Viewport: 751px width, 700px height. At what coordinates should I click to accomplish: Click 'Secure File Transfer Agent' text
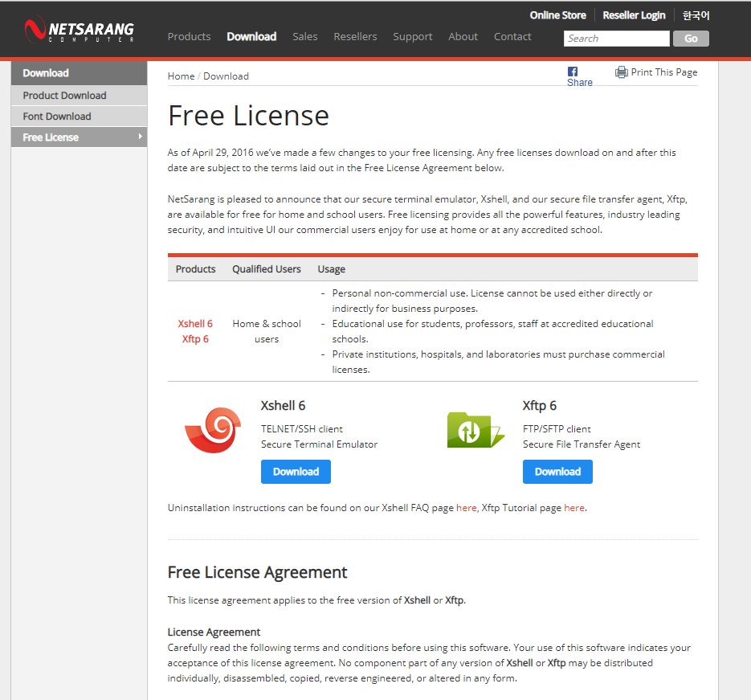pyautogui.click(x=581, y=444)
